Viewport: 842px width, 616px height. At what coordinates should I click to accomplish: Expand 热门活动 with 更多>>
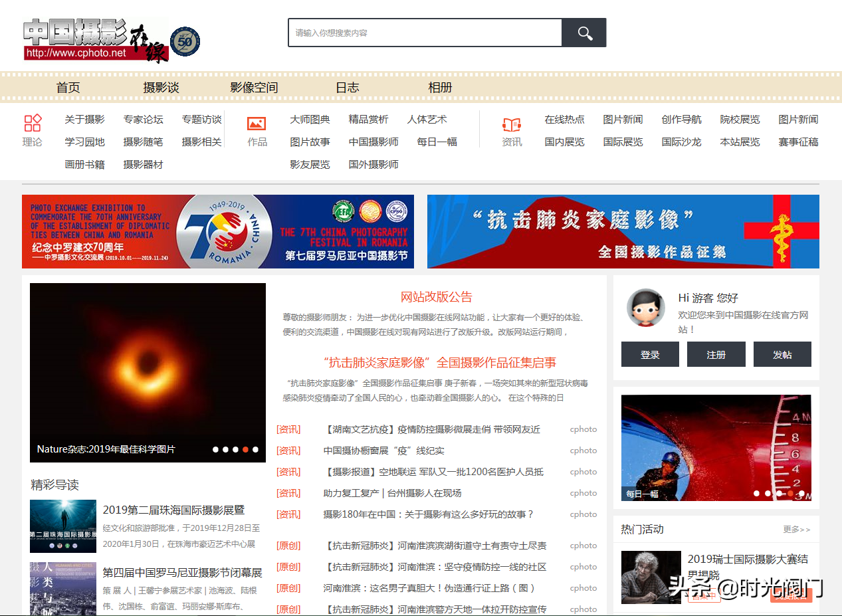click(797, 530)
